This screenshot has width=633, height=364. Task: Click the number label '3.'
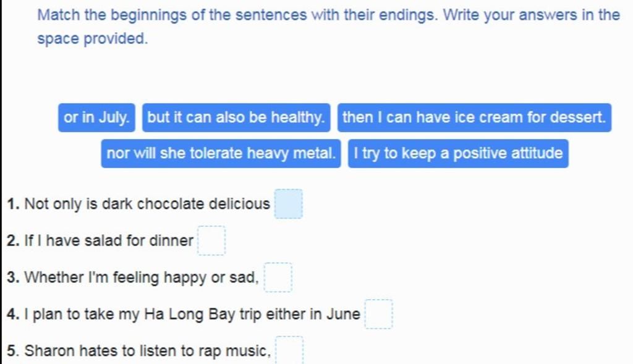tap(14, 277)
